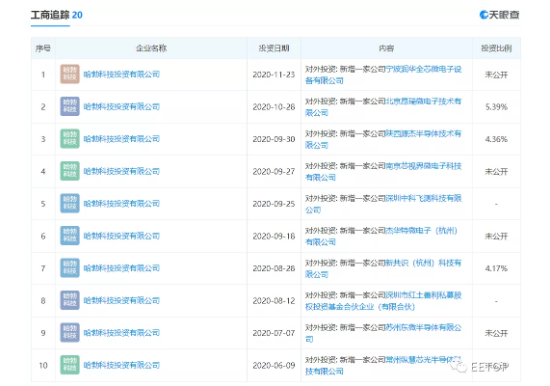Click the company logo in row 2
Image resolution: width=550 pixels, height=386 pixels.
[x=70, y=106]
